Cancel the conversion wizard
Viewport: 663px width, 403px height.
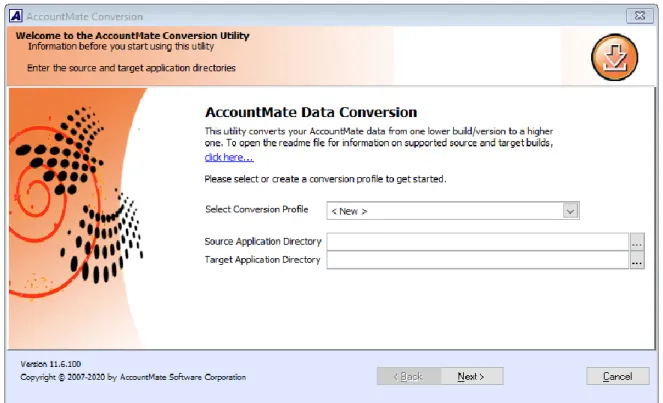coord(618,376)
